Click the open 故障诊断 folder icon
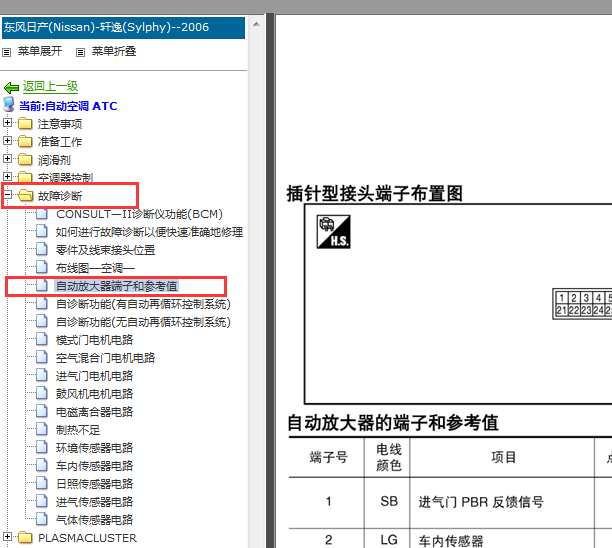This screenshot has height=548, width=612. coord(26,196)
